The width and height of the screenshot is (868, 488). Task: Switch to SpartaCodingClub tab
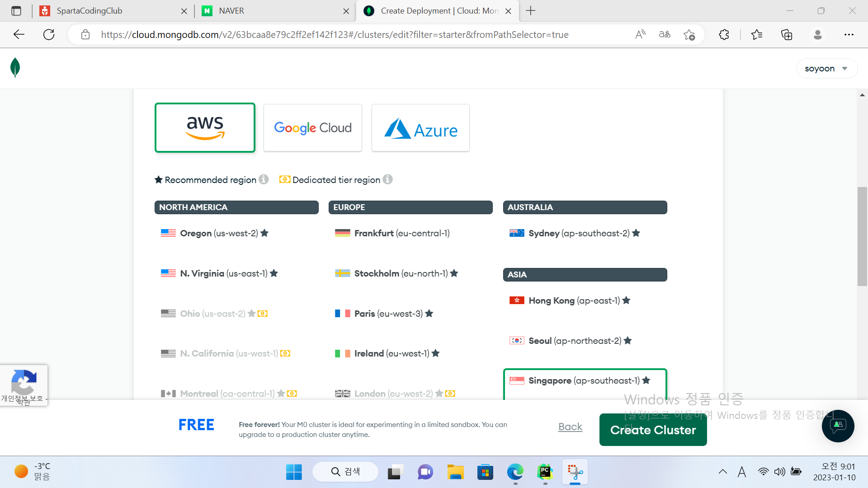[x=113, y=11]
